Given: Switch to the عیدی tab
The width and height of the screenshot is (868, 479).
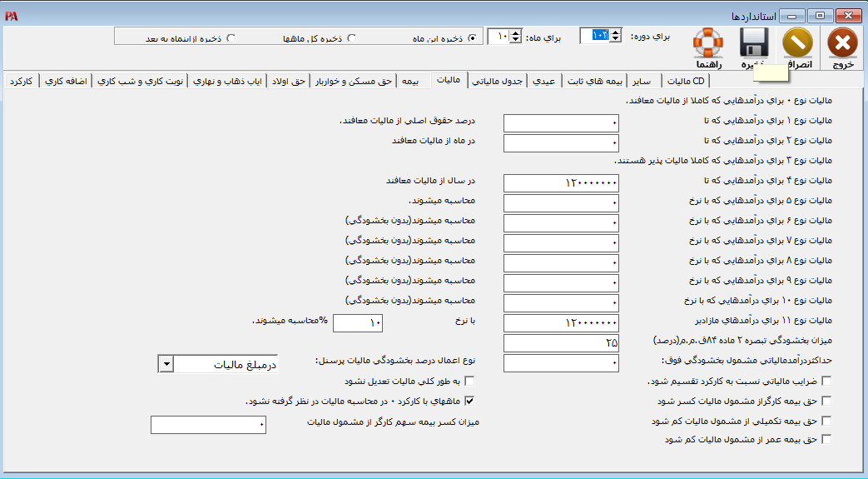Looking at the screenshot, I should coord(546,81).
